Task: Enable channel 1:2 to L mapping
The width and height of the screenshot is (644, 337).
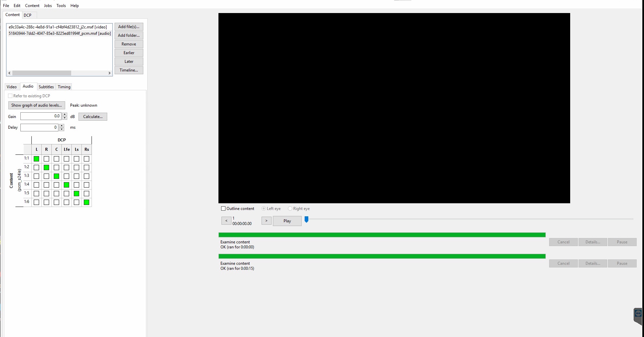Action: [x=36, y=167]
